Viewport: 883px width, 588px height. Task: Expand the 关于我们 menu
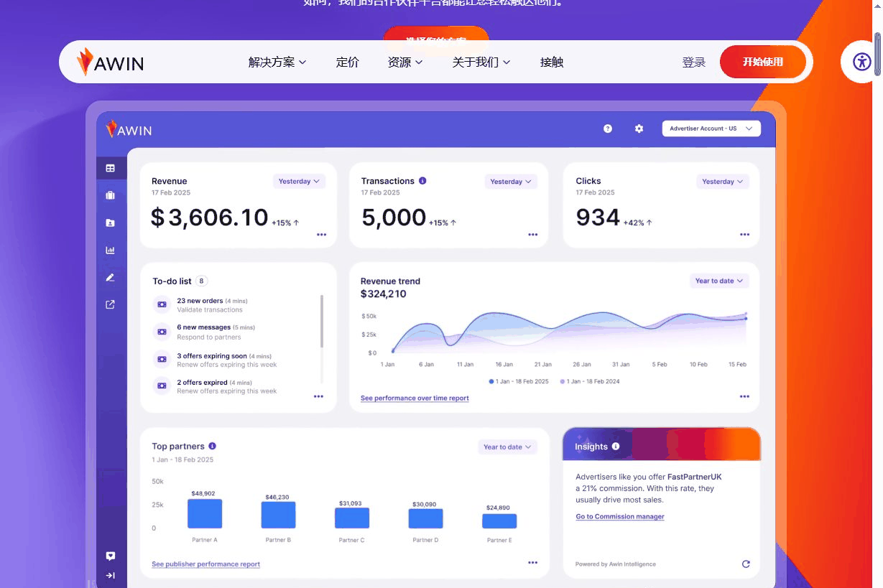tap(481, 62)
